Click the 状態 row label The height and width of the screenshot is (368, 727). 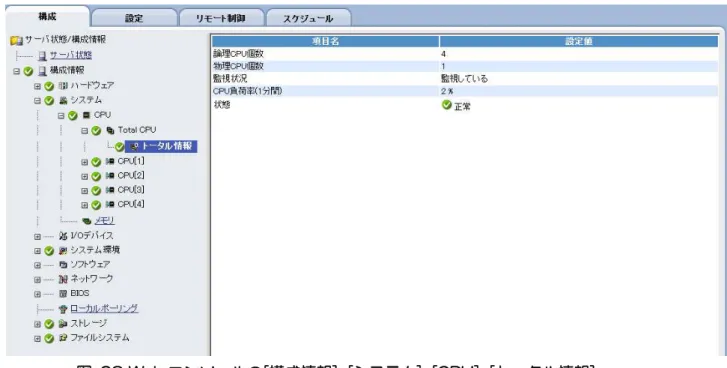222,105
